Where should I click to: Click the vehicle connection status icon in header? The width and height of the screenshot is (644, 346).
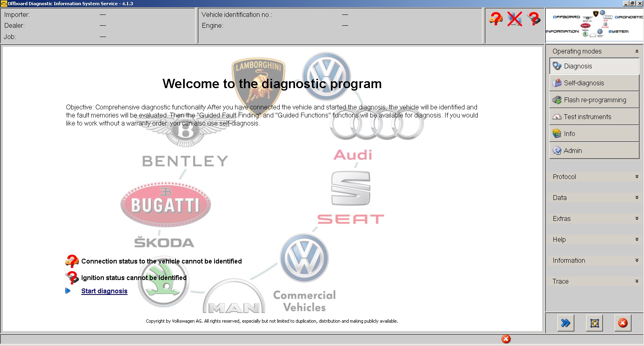coord(496,19)
